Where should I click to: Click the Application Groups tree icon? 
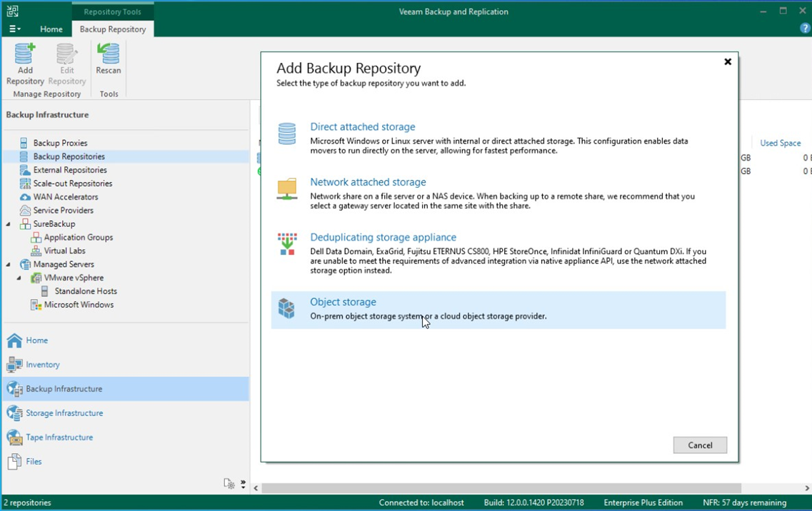[36, 237]
